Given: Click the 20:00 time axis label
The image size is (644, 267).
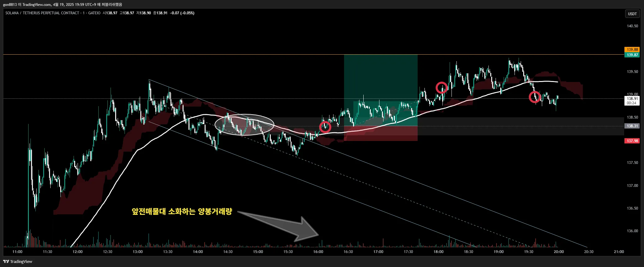Looking at the screenshot, I should pyautogui.click(x=559, y=252).
